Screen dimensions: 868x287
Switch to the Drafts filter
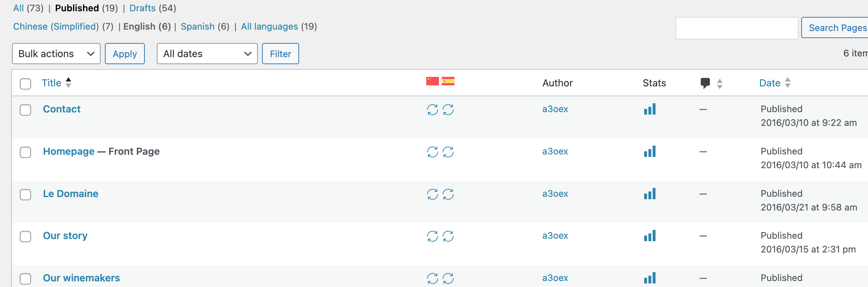pos(142,8)
